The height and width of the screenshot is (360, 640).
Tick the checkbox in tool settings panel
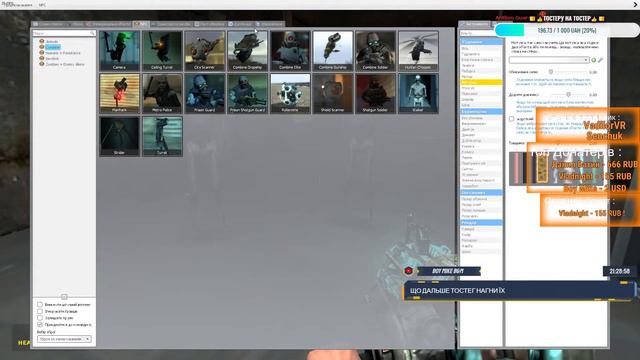click(511, 119)
